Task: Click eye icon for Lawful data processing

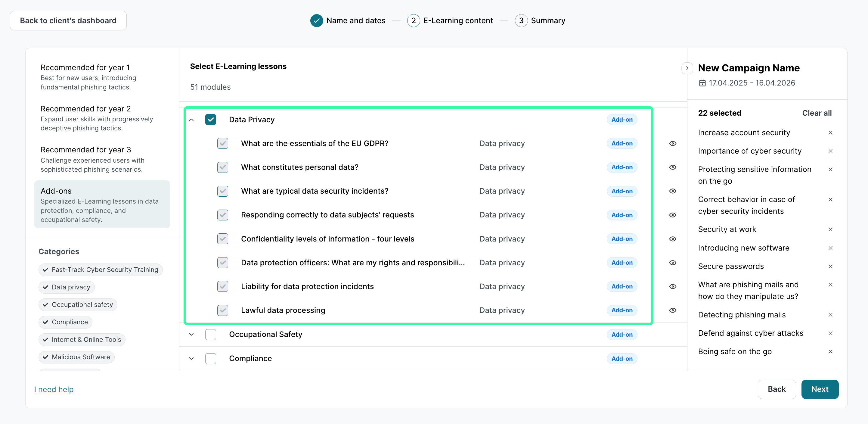Action: 672,310
